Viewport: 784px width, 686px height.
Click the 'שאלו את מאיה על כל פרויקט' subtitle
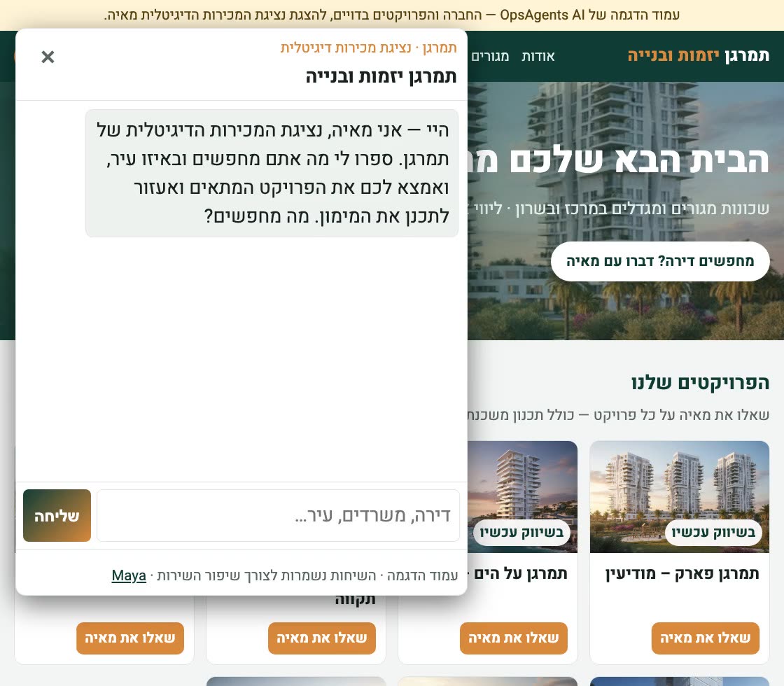(619, 415)
